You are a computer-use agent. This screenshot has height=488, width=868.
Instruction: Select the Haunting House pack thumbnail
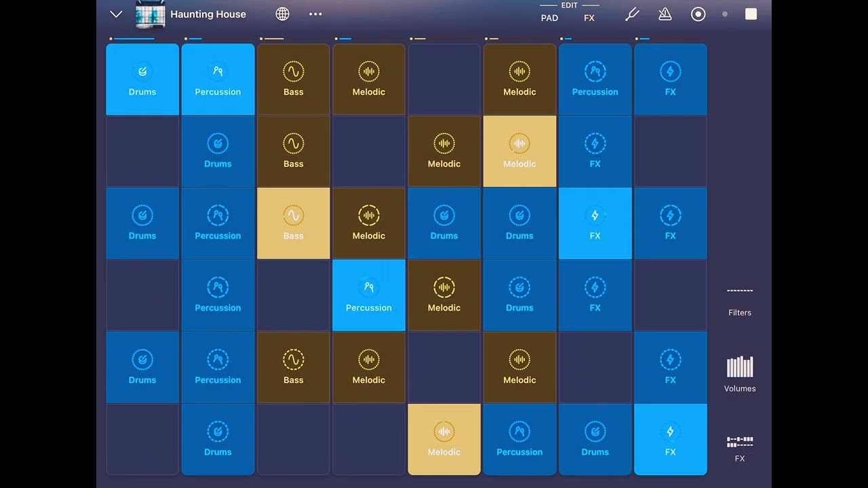click(x=151, y=14)
